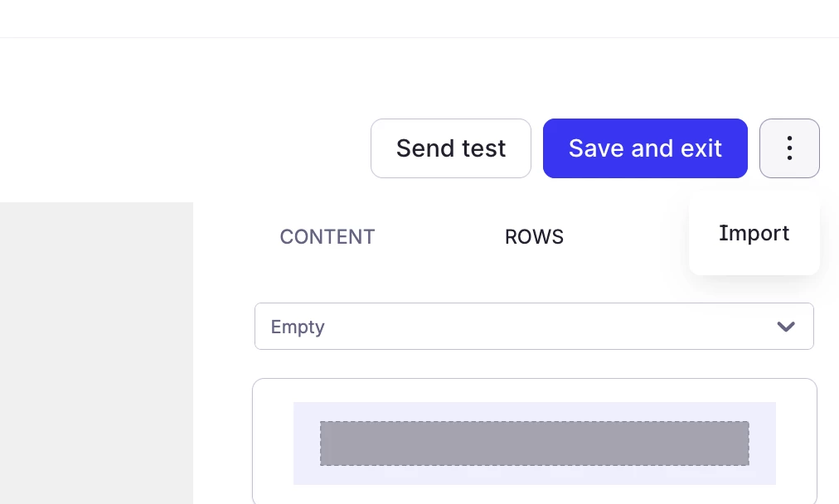Screen dimensions: 839x504
Task: Click the chevron arrow in Empty dropdown
Action: tap(786, 327)
